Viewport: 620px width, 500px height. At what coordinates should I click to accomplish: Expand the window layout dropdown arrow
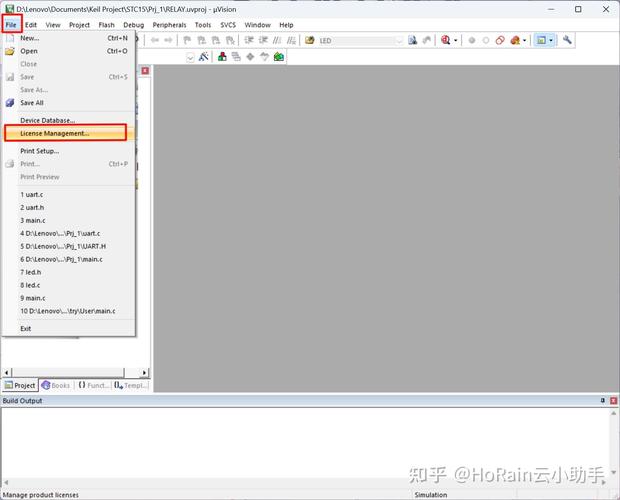pos(551,41)
